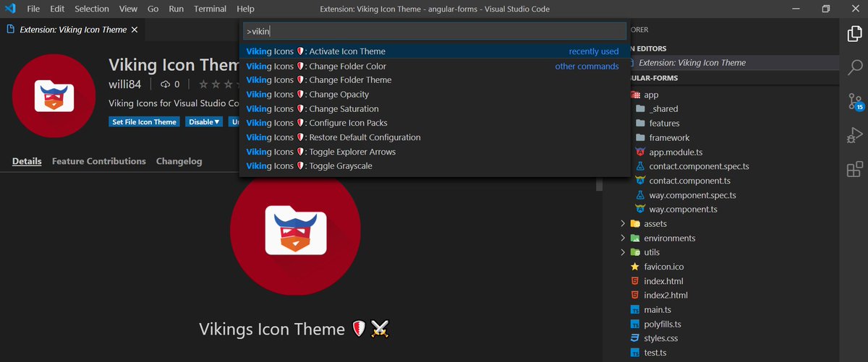Click the star icon of favicon.ico

pyautogui.click(x=635, y=267)
